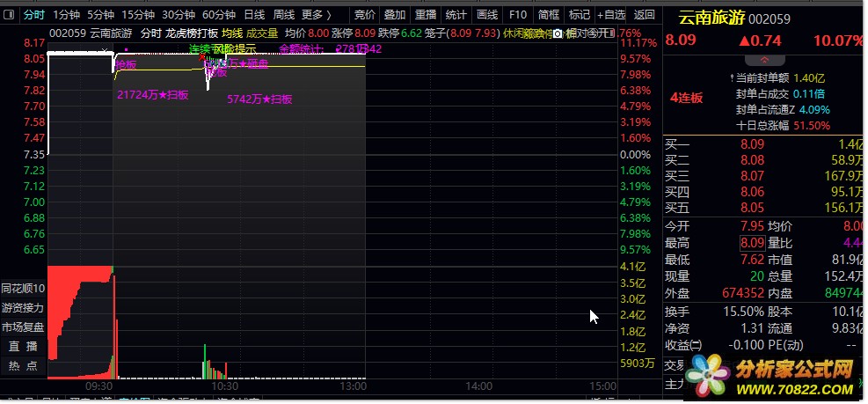The image size is (868, 404).
Task: Open the 市场复盘 side button
Action: click(23, 327)
